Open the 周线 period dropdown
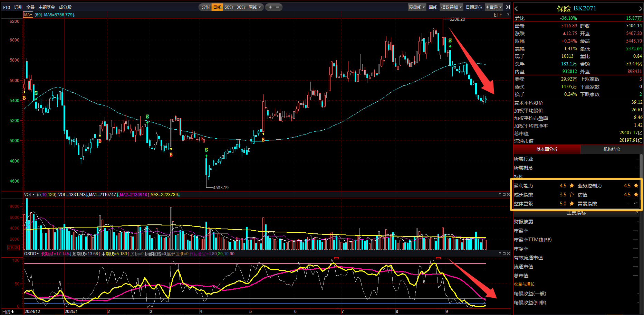Image resolution: width=644 pixels, height=315 pixels. [255, 7]
